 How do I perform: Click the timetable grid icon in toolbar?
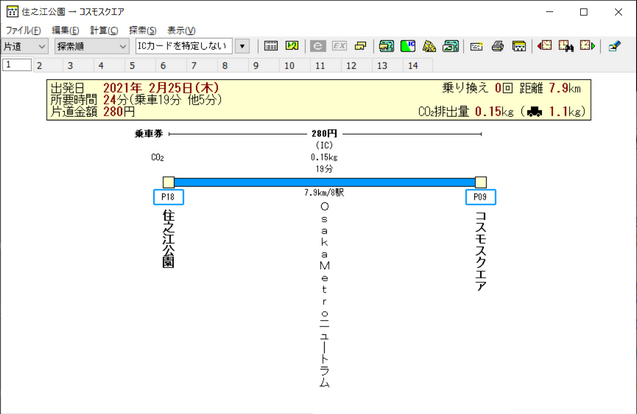271,46
